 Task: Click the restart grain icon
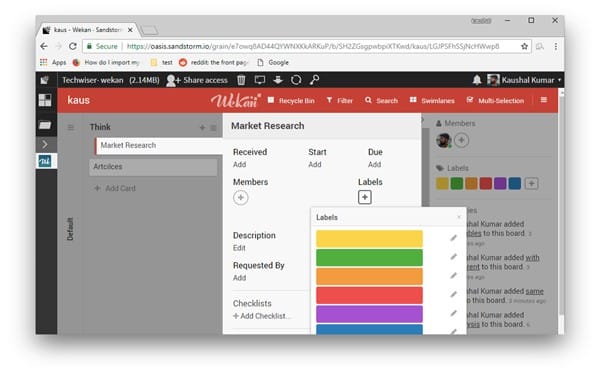click(296, 80)
